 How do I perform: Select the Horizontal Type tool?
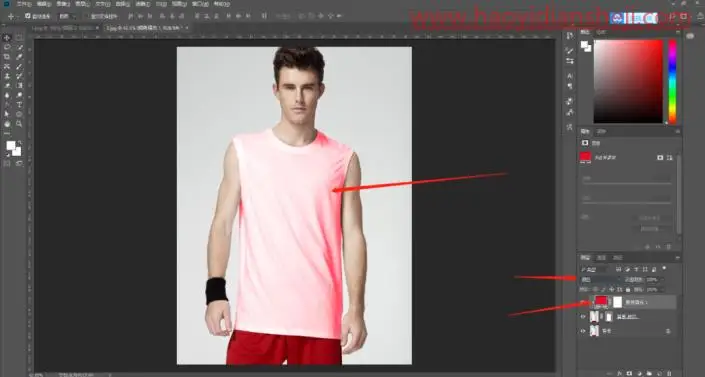click(x=19, y=104)
